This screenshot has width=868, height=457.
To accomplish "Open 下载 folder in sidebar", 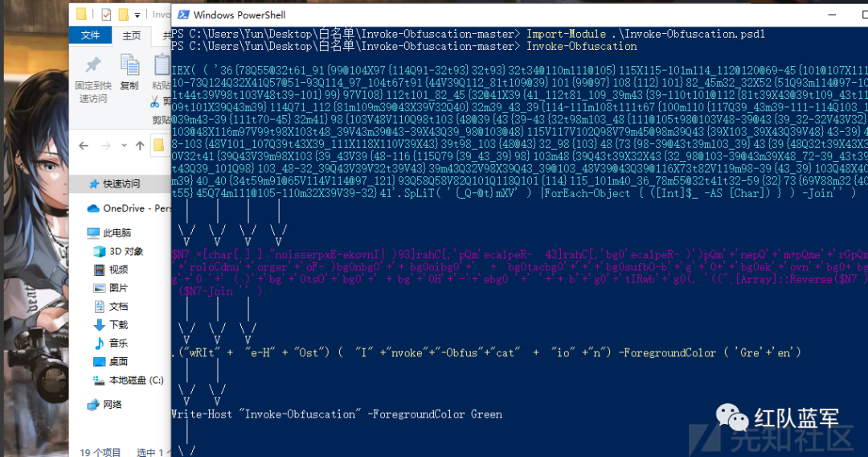I will click(x=111, y=324).
